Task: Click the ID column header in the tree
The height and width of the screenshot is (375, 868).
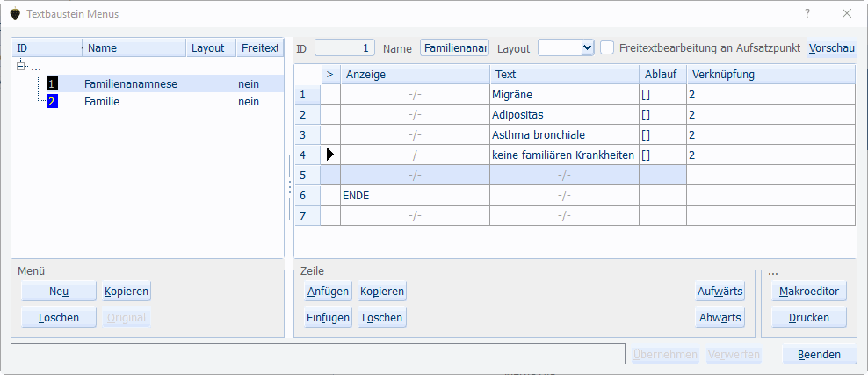Action: 47,48
